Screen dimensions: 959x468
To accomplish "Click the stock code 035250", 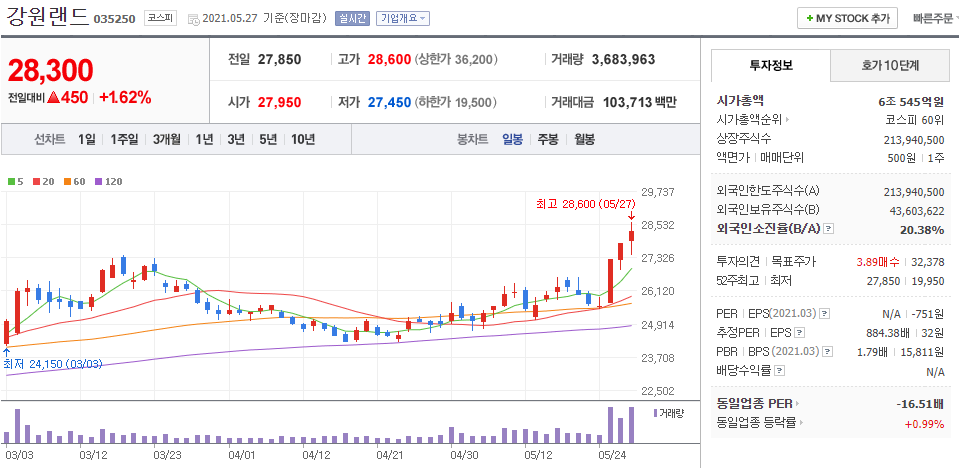I will tap(114, 19).
